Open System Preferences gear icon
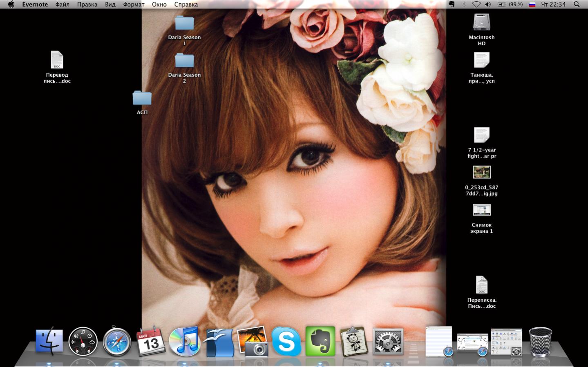This screenshot has width=588, height=367. [388, 342]
